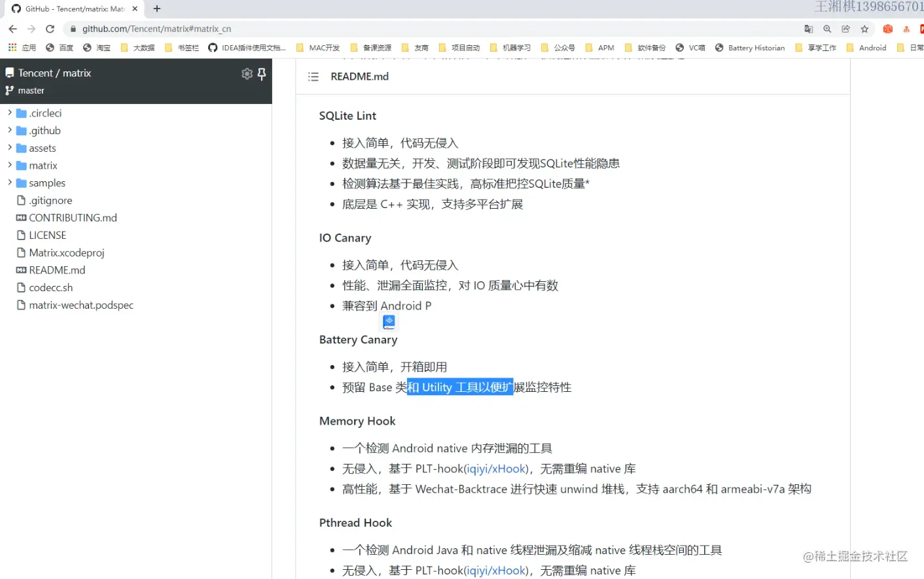This screenshot has height=579, width=924.
Task: Open the IDEA插件使用文档 bookmark
Action: click(x=247, y=48)
